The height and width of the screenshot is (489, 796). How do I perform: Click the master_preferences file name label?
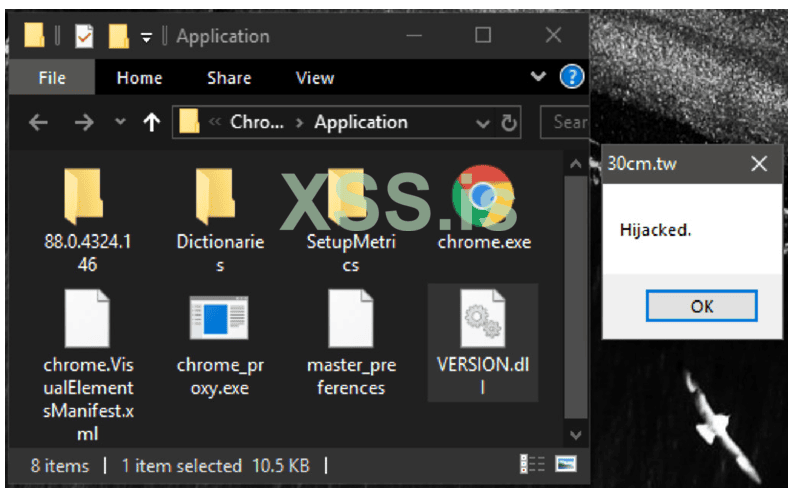[351, 376]
